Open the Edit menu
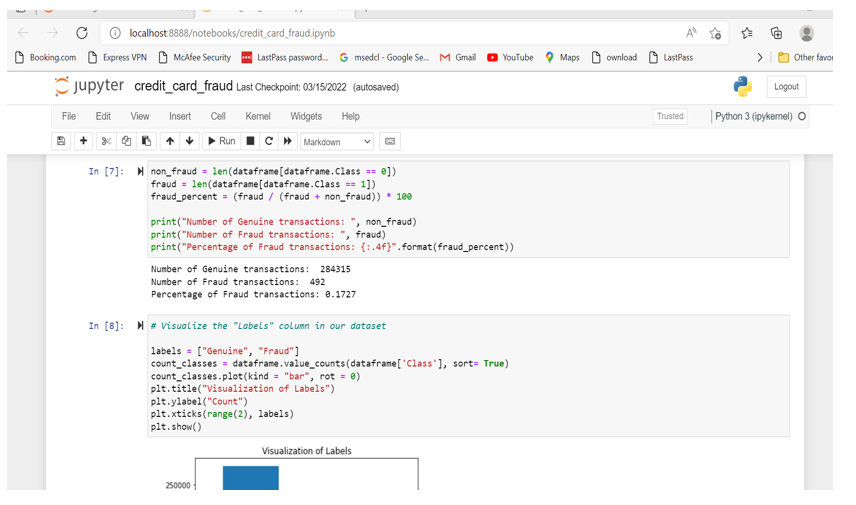Image resolution: width=856 pixels, height=505 pixels. tap(103, 116)
